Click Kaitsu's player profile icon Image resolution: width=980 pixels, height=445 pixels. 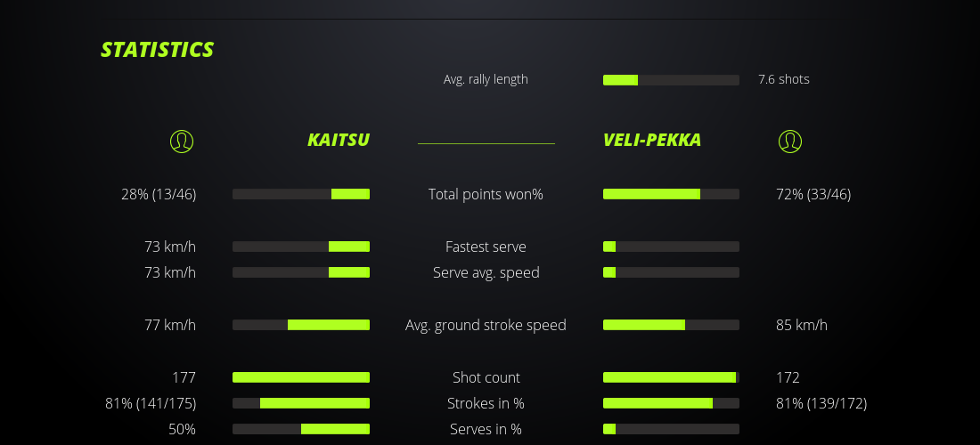[x=182, y=141]
